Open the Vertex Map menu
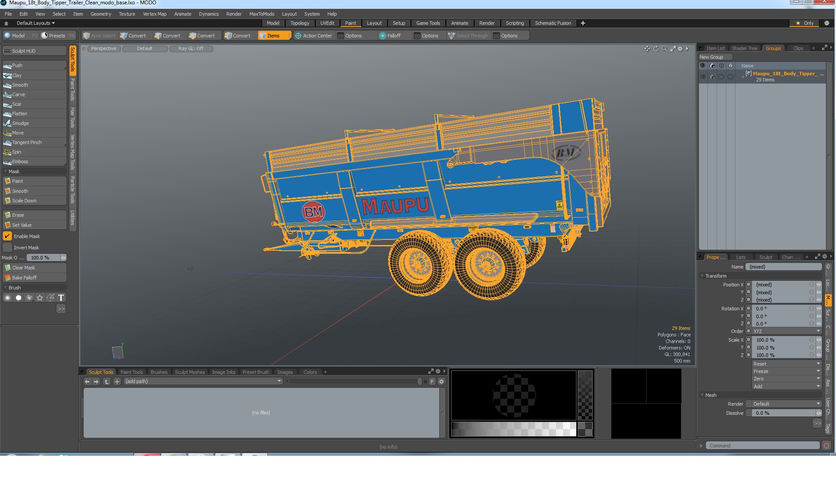The width and height of the screenshot is (836, 504). pos(155,14)
